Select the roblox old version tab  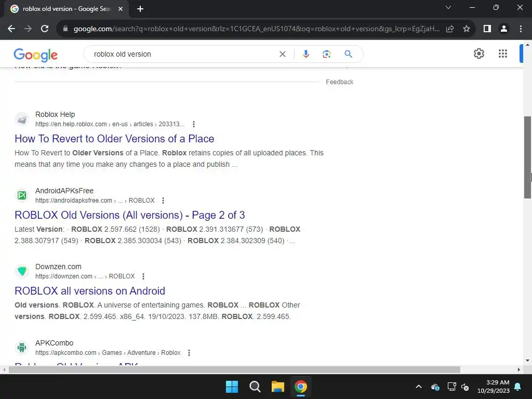pyautogui.click(x=66, y=9)
